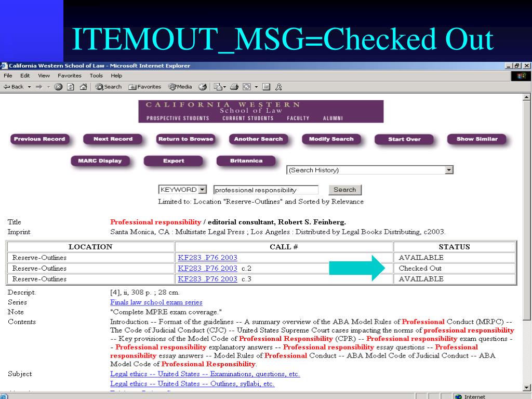The width and height of the screenshot is (532, 399).
Task: Click the MARC Display button
Action: (x=100, y=161)
